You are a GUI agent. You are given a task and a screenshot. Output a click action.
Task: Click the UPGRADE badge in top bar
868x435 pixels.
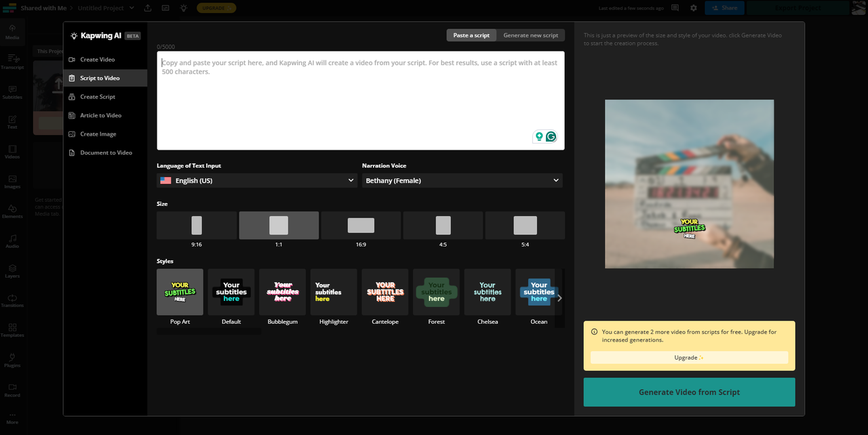point(216,8)
